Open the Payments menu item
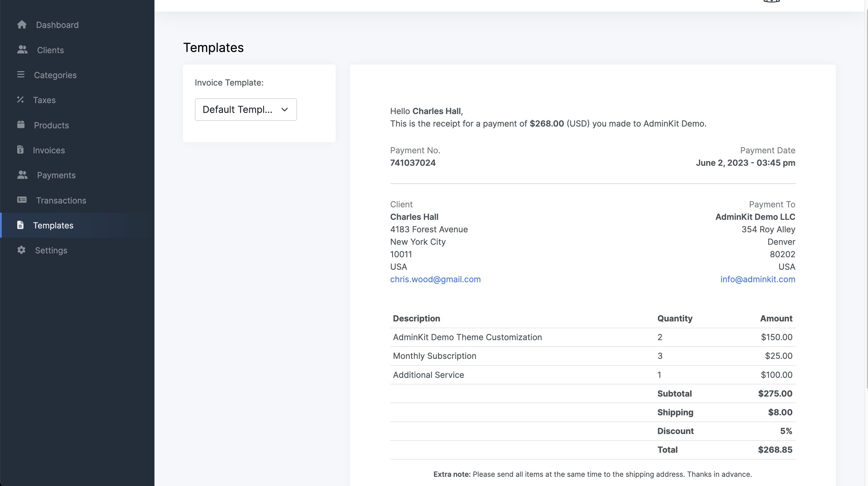Screen dimensions: 868x486 coord(56,175)
